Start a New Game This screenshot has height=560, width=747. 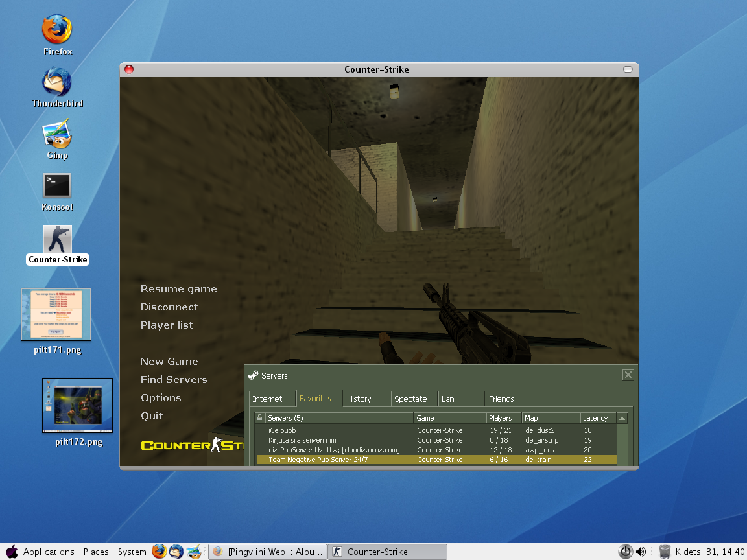point(169,362)
